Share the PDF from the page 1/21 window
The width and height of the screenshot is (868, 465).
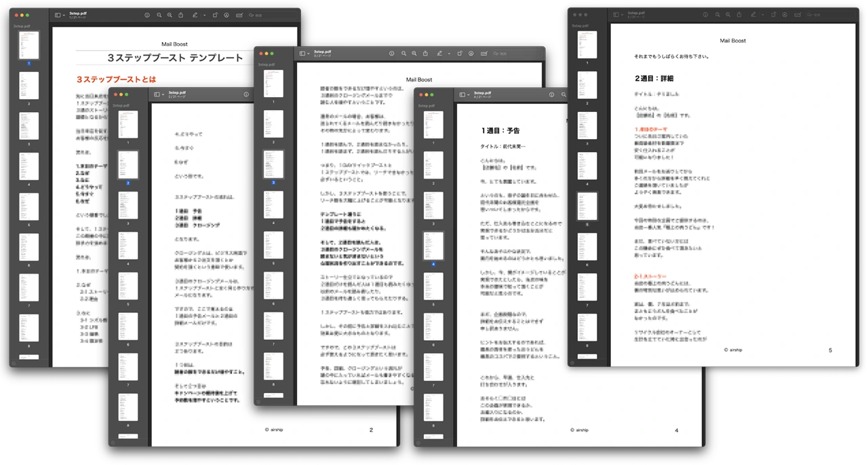click(181, 15)
